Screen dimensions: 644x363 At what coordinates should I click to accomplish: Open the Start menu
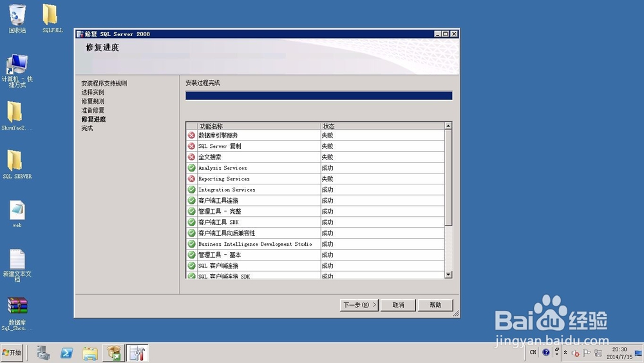tap(12, 353)
